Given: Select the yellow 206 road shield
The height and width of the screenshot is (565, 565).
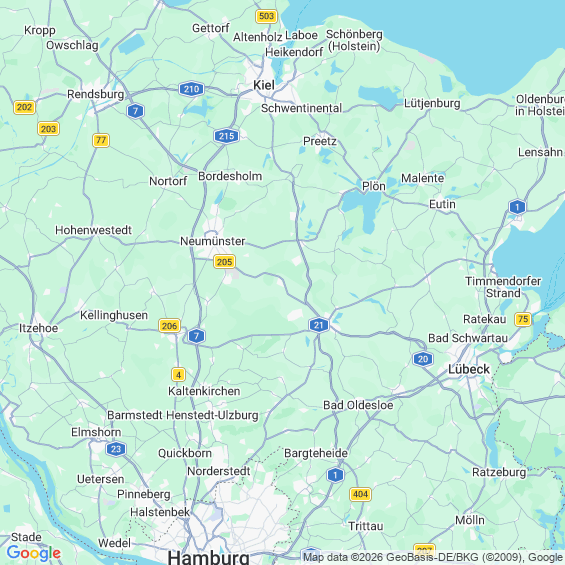Looking at the screenshot, I should pos(169,326).
